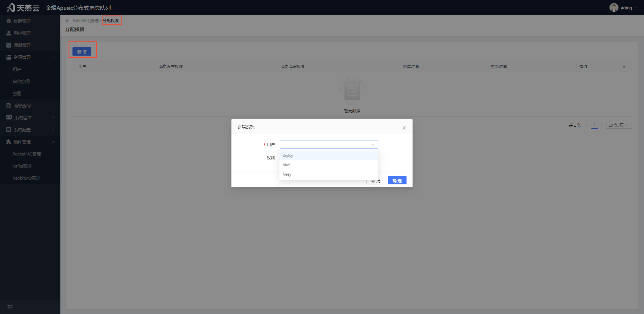Click the 金蝶Apusic分布式消息队列 title
Screen dimensions: 644x314
pos(78,8)
